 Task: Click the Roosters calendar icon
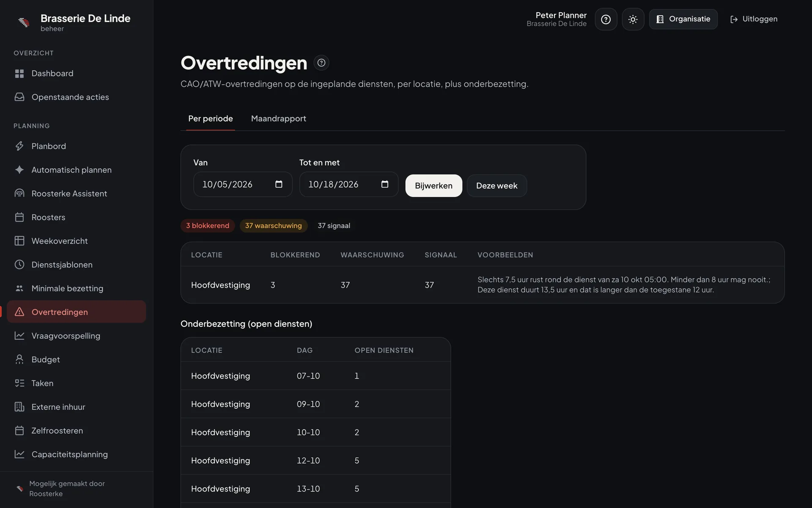[19, 218]
